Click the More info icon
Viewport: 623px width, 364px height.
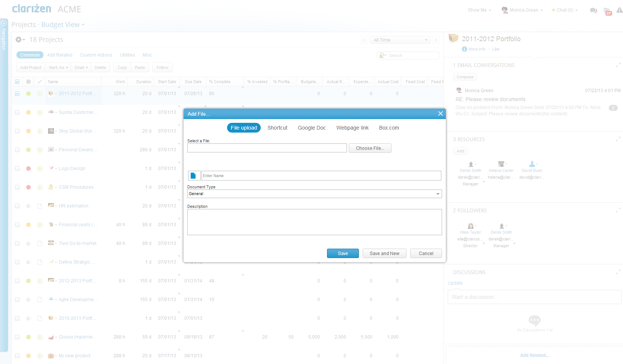click(x=465, y=49)
